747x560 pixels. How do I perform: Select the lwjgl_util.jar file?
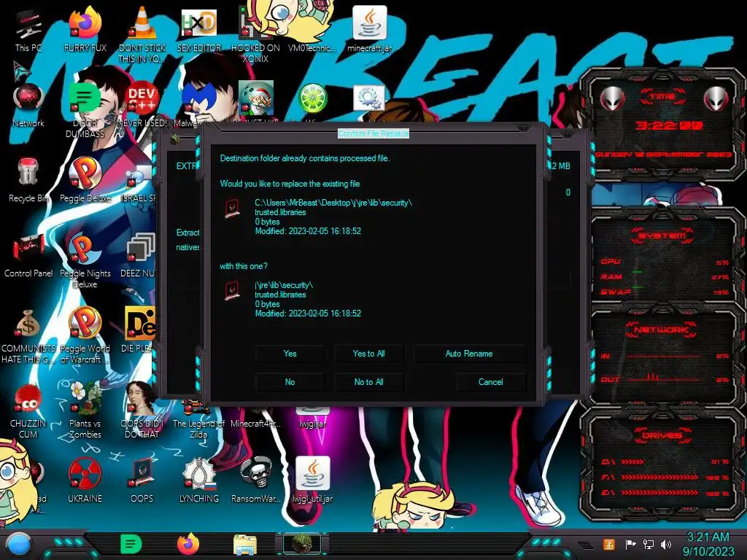tap(312, 479)
